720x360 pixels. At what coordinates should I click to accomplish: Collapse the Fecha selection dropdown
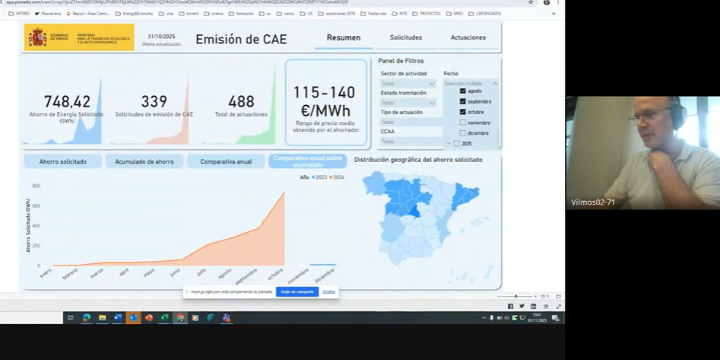(495, 84)
